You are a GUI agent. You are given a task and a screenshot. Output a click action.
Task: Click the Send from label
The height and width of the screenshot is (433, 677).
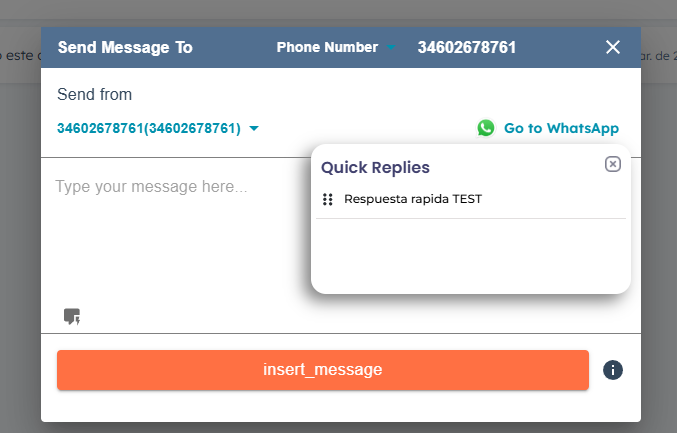tap(95, 95)
